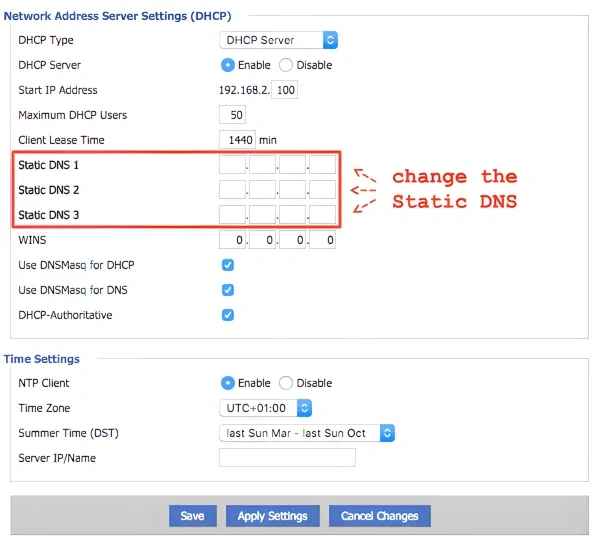This screenshot has height=545, width=599.
Task: Select Enable for NTP Client
Action: (x=228, y=383)
